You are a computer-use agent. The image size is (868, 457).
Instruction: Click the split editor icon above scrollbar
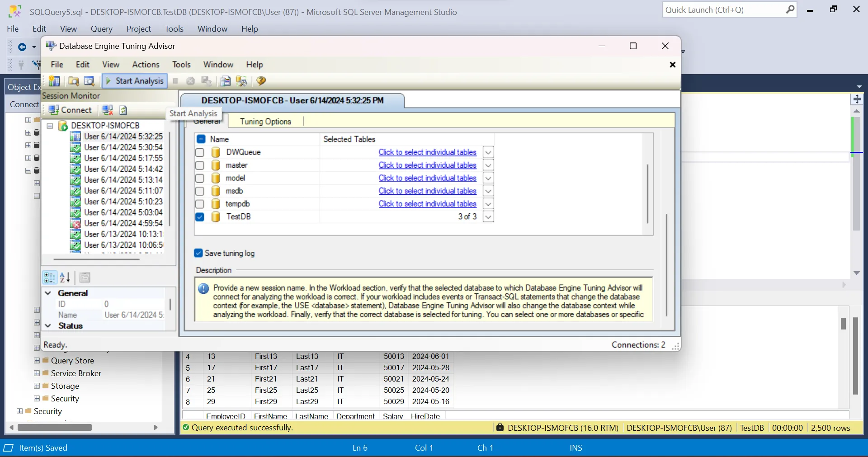(x=857, y=99)
